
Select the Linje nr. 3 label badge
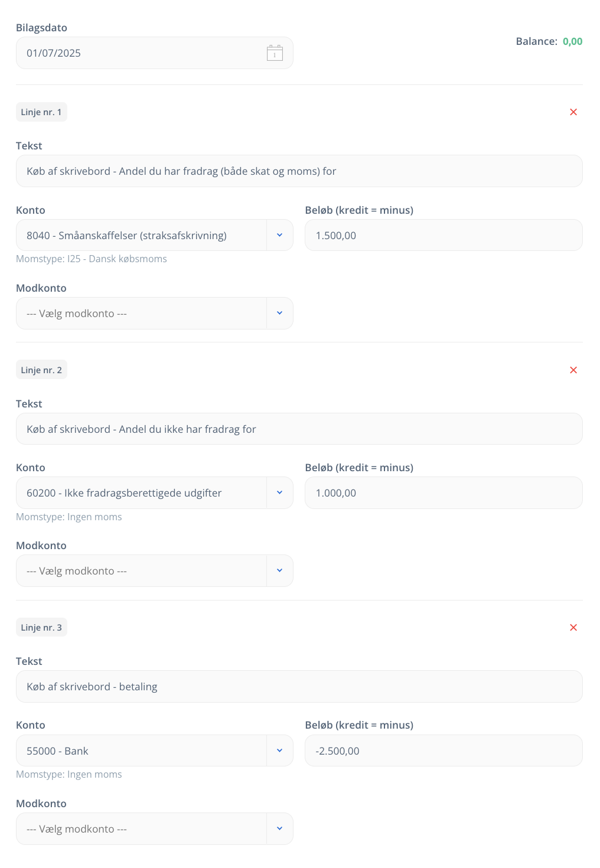tap(41, 628)
